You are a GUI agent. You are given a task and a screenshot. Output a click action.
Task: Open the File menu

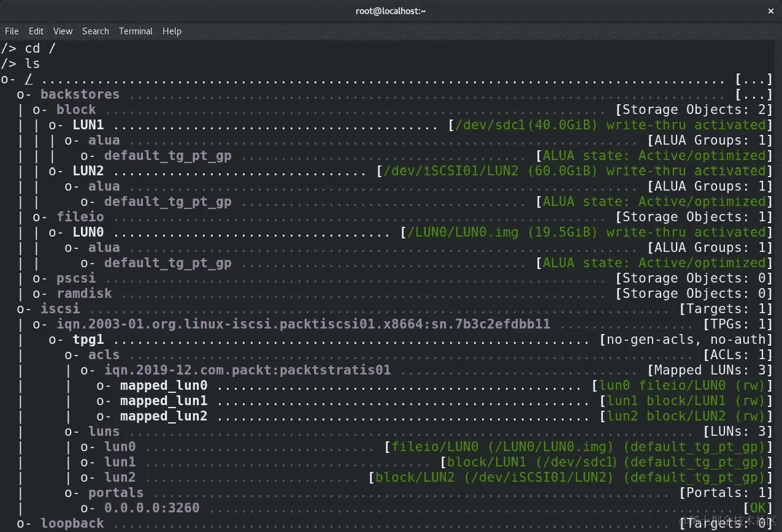click(12, 31)
